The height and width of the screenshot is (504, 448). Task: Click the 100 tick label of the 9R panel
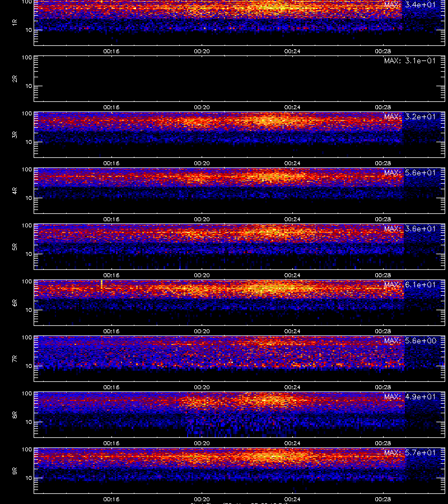(27, 449)
